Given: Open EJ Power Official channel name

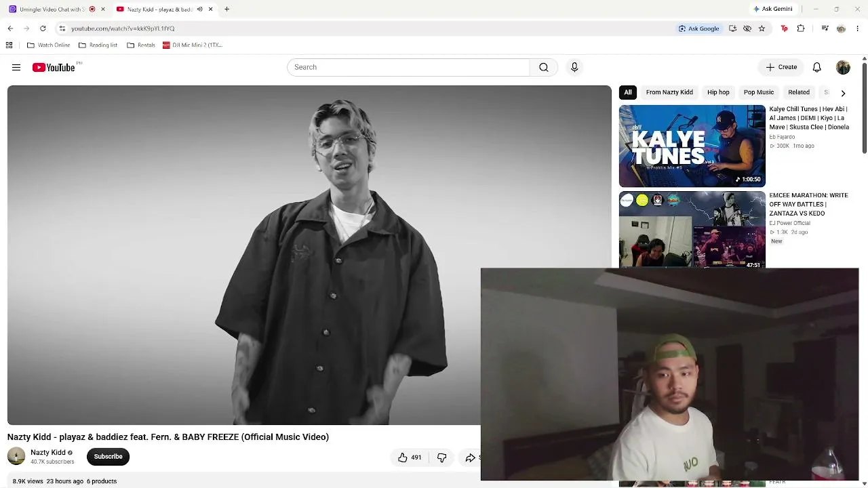Looking at the screenshot, I should [x=789, y=223].
